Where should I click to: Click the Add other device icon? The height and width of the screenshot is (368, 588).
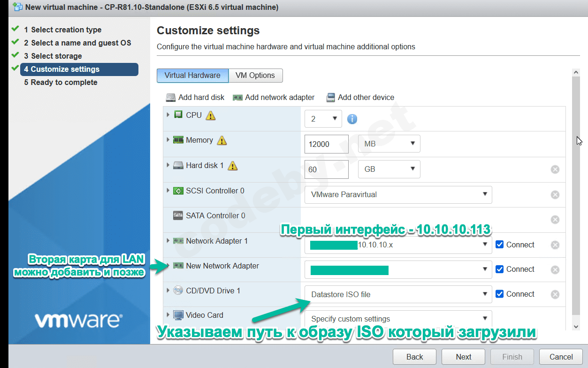point(331,98)
